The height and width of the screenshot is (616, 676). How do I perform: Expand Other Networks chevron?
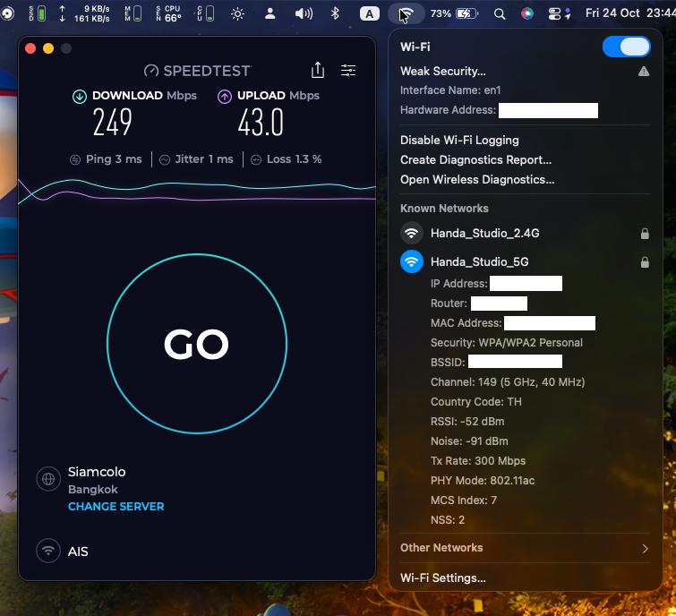(645, 548)
